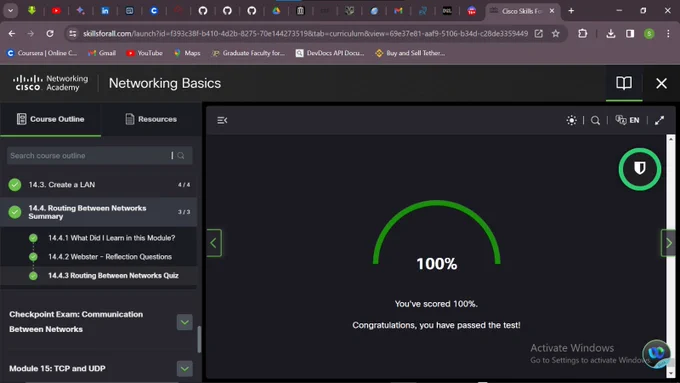The height and width of the screenshot is (383, 680).
Task: Expand content to fullscreen arrow icon
Action: coord(659,120)
